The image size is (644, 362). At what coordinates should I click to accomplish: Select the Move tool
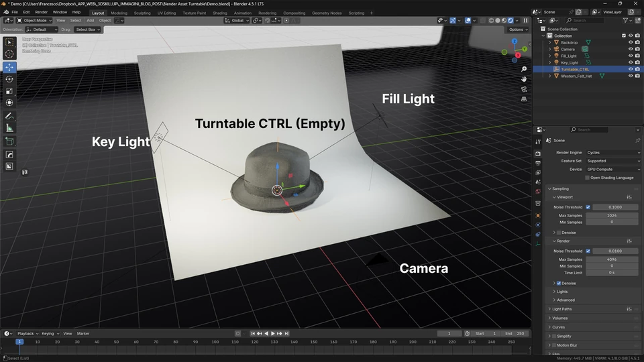[9, 67]
